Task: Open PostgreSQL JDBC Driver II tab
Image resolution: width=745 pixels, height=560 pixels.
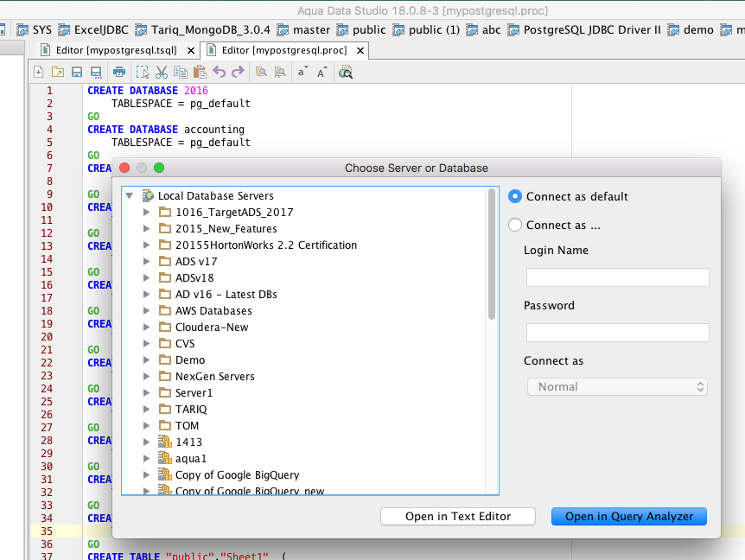Action: (x=584, y=30)
